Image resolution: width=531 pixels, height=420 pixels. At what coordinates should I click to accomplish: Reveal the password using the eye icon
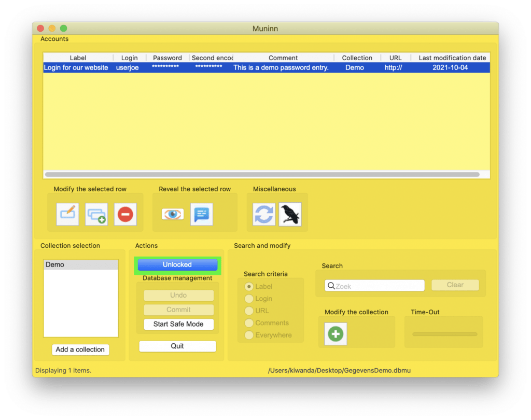[173, 214]
